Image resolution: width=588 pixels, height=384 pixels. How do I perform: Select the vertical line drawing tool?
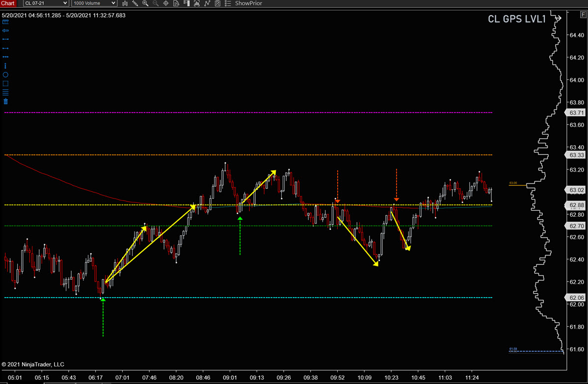(5, 66)
